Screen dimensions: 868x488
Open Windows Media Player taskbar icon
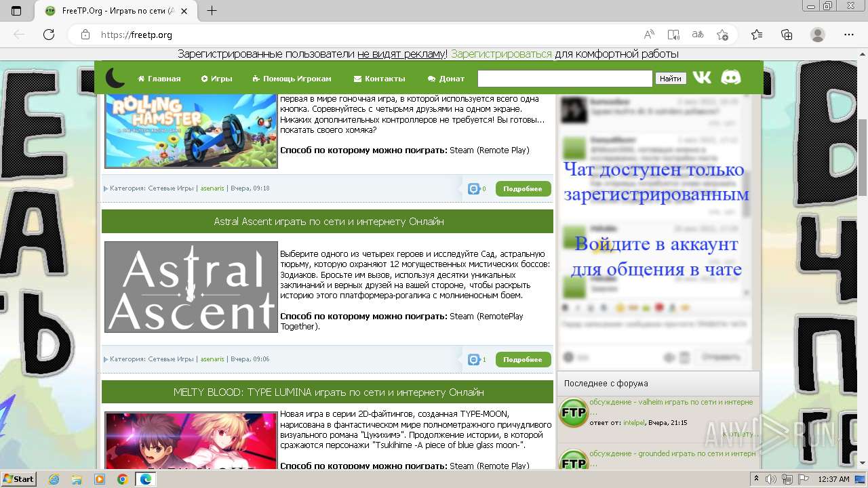(100, 479)
